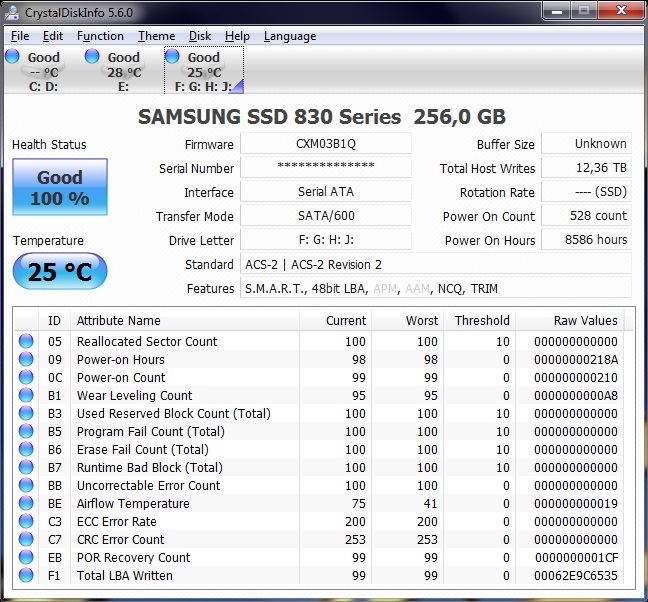Click the Power On Count value 528 count
This screenshot has height=602, width=648.
click(x=586, y=215)
